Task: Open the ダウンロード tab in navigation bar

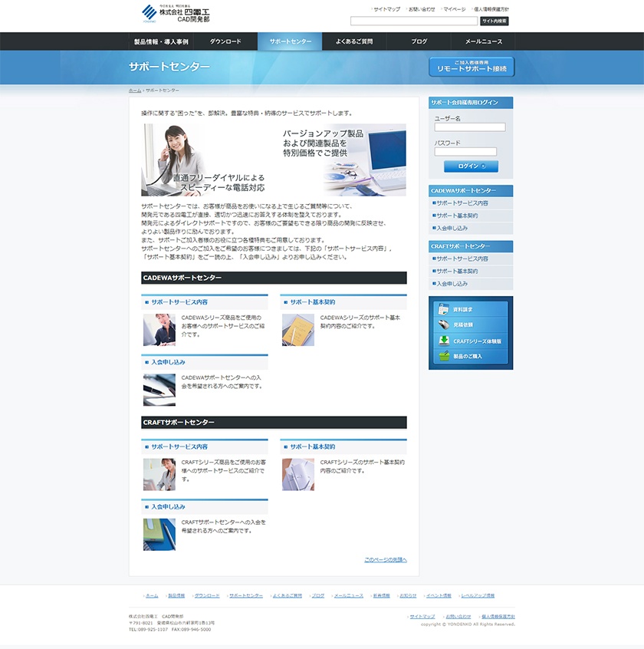Action: pyautogui.click(x=225, y=41)
